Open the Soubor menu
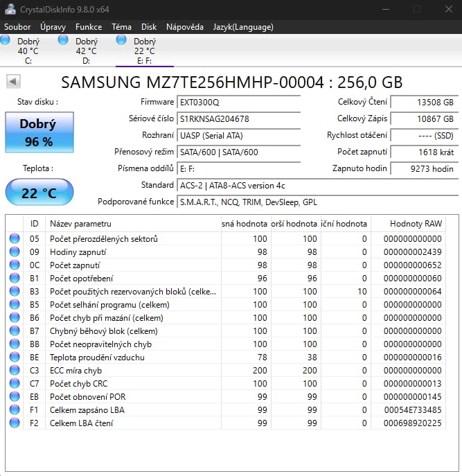 click(x=17, y=27)
